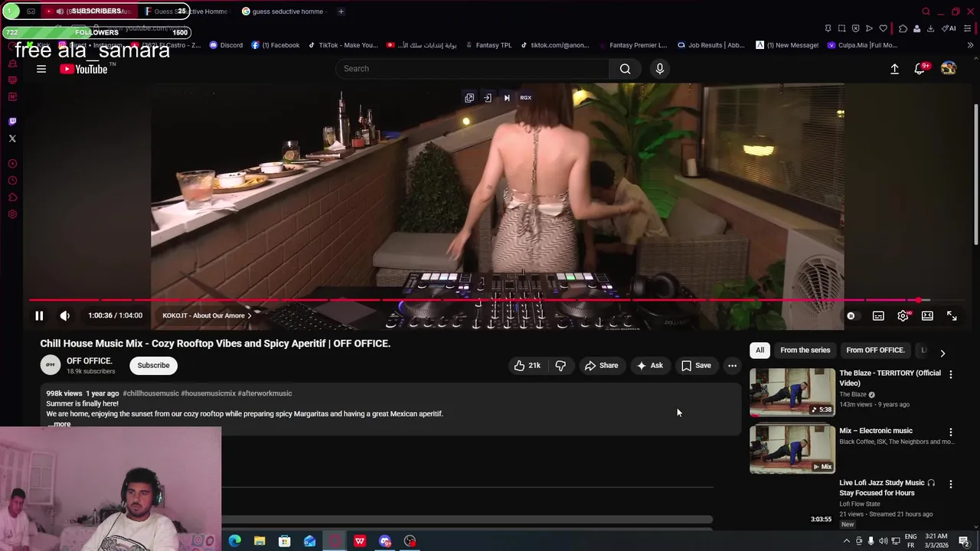This screenshot has width=980, height=551.
Task: Pause the video with the pause button
Action: (39, 315)
